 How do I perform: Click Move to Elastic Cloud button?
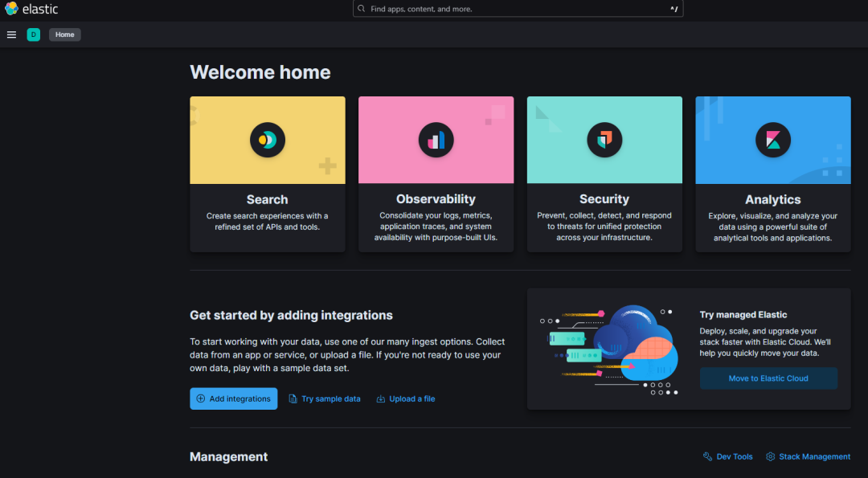[x=768, y=378]
